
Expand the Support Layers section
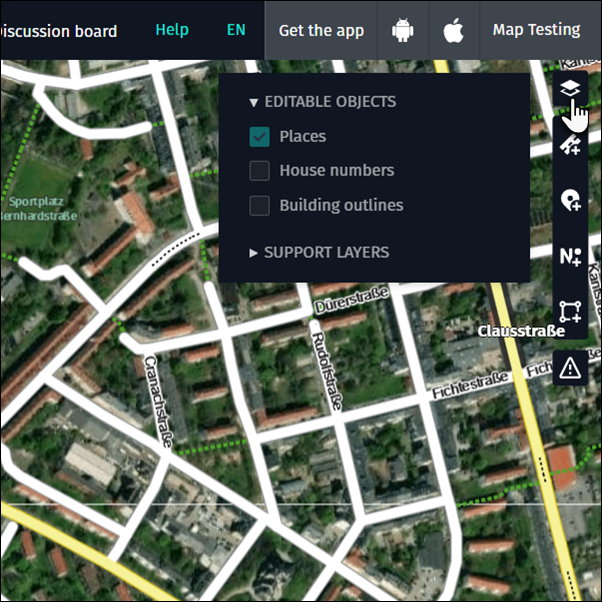pos(319,253)
